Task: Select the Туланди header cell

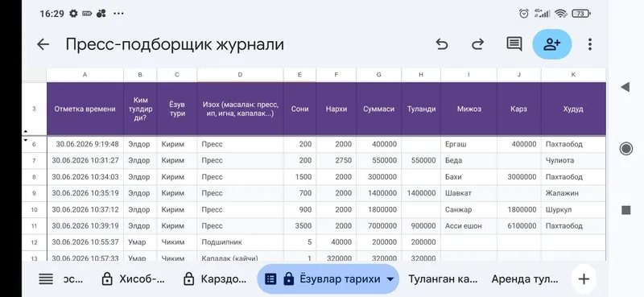Action: pos(421,109)
